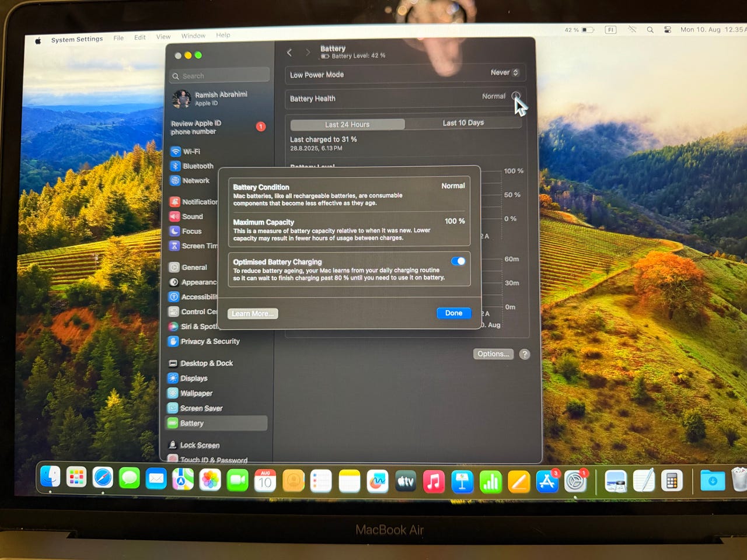This screenshot has height=560, width=747.
Task: Open Control Centre from the menu bar
Action: tap(667, 30)
